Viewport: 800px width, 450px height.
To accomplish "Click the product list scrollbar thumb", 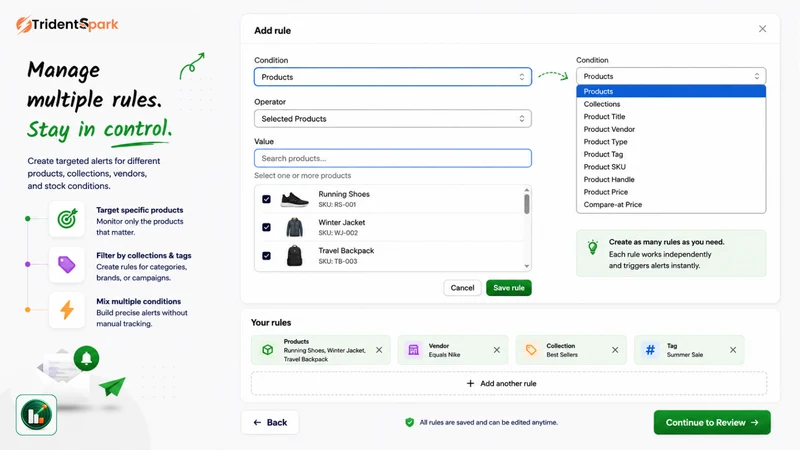I will (527, 204).
